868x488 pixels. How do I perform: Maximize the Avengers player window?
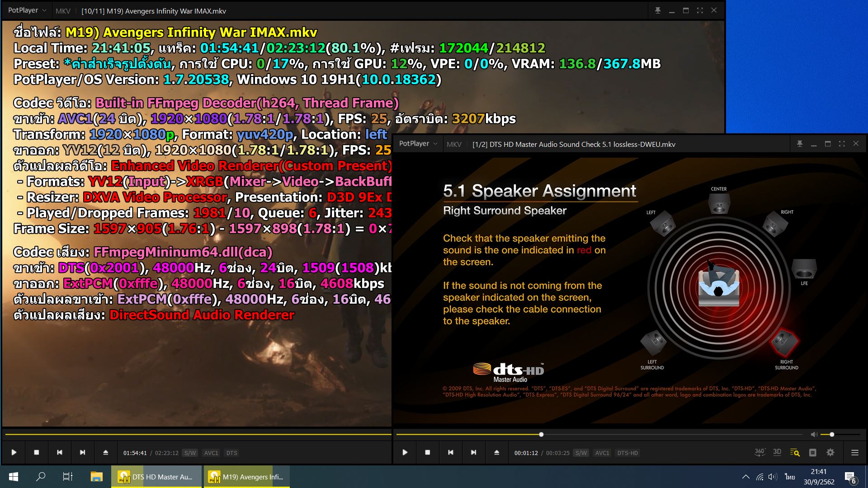[686, 10]
